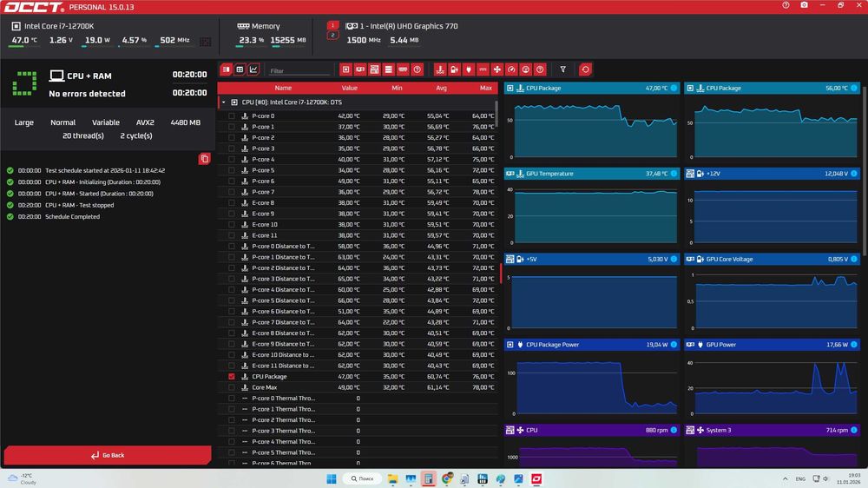Click the CPU chip icon beside i7-12700K
Image resolution: width=868 pixels, height=488 pixels.
(16, 26)
